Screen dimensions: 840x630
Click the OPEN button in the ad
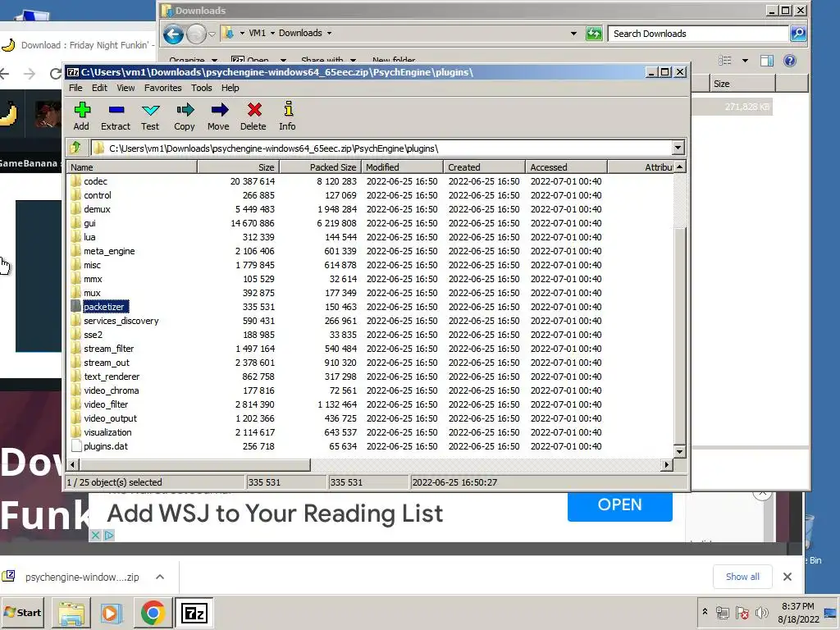(x=620, y=505)
